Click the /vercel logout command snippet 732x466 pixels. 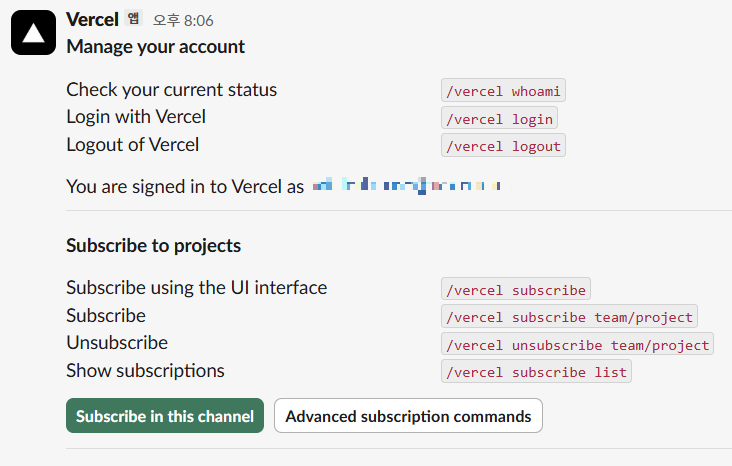click(x=503, y=146)
